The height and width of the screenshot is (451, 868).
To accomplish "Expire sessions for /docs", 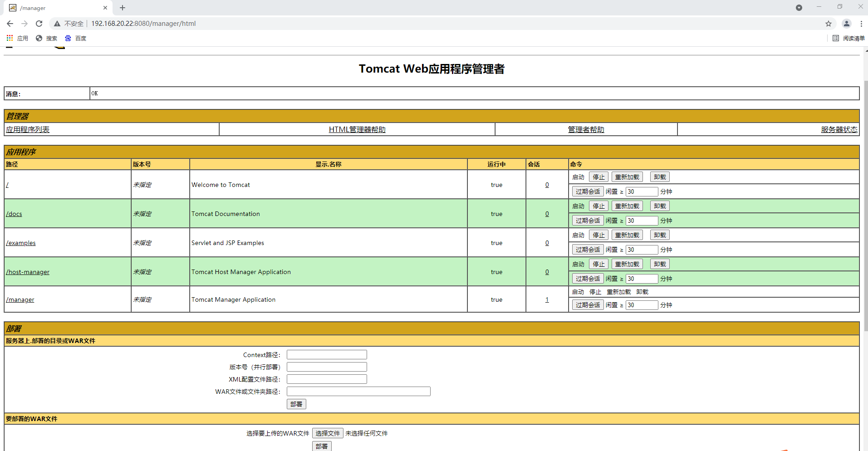I will (x=588, y=221).
